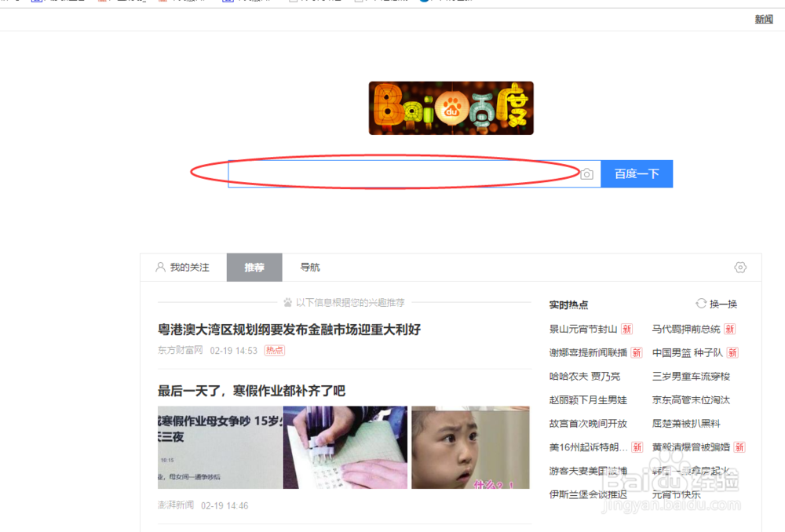This screenshot has width=785, height=532.
Task: Click the refresh icon beside 换一换
Action: click(x=701, y=304)
